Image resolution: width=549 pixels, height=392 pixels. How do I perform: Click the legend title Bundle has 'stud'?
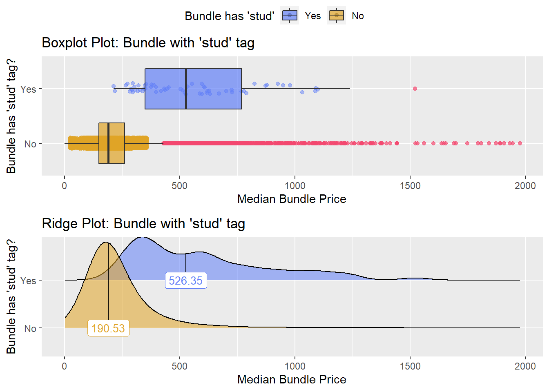229,16
